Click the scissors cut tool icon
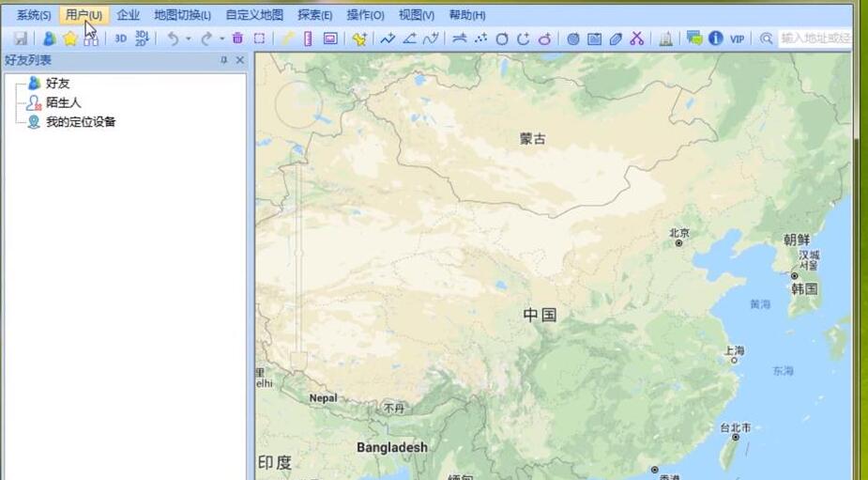 637,39
